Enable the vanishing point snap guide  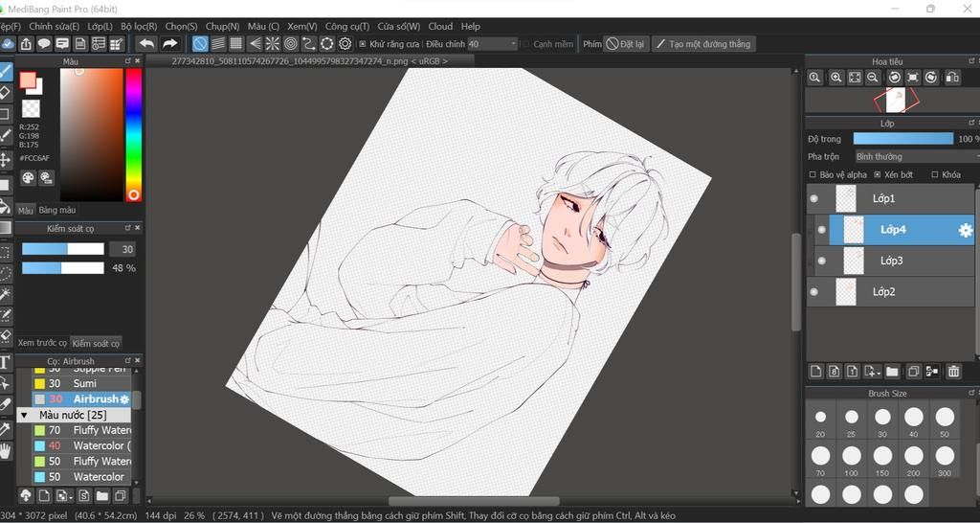[255, 44]
